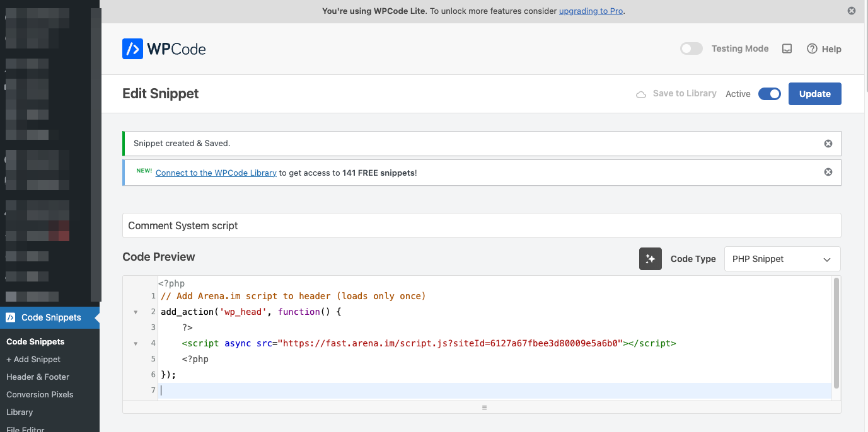Click the Save to Library cloud icon
This screenshot has height=432, width=868.
click(641, 94)
